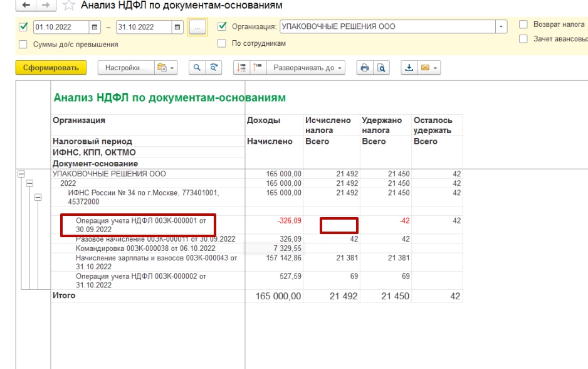Enable 'По сотрудникам' checkbox
The width and height of the screenshot is (588, 369).
pyautogui.click(x=221, y=44)
